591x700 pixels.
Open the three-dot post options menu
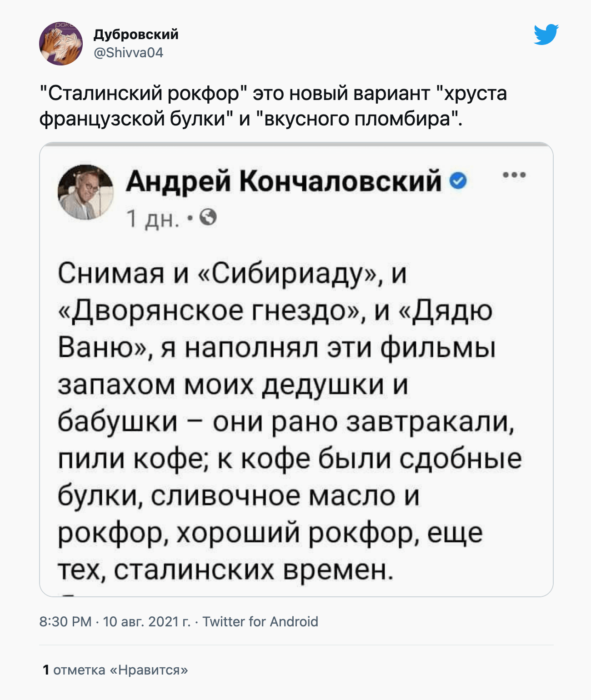[514, 175]
